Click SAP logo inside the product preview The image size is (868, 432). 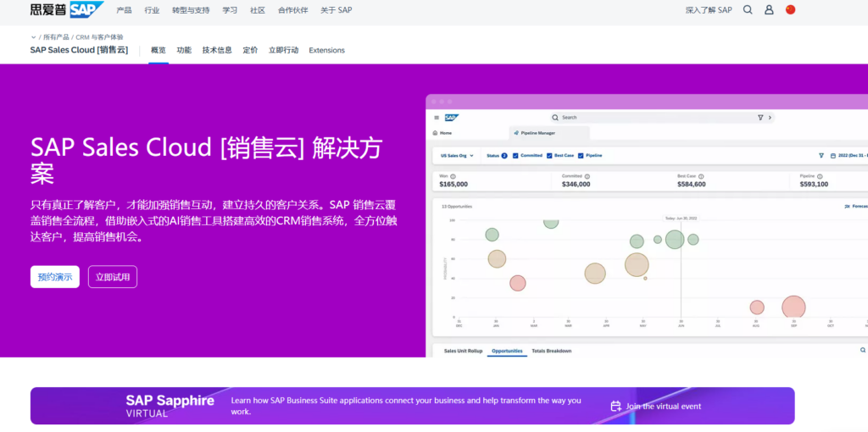click(x=451, y=117)
